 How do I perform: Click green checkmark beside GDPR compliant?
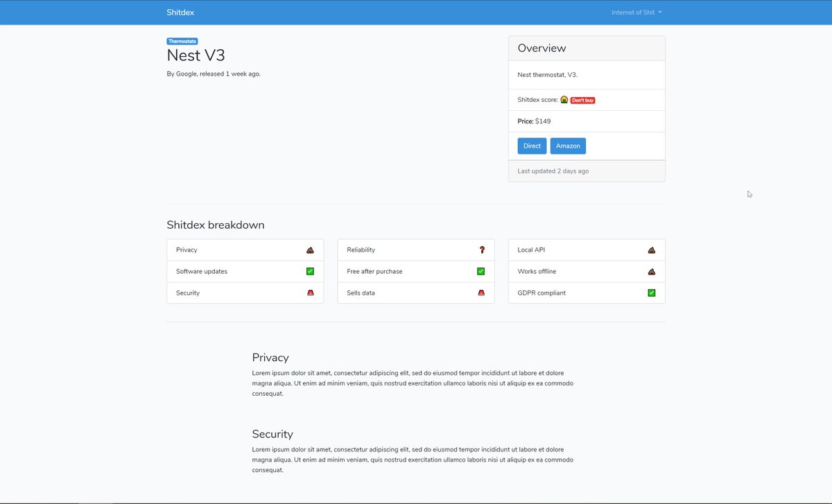[x=651, y=293]
